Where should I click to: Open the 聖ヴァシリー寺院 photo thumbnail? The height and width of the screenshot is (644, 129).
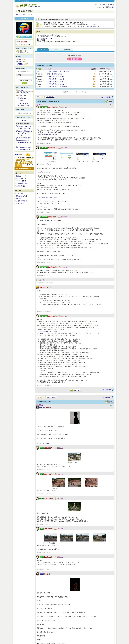(x=75, y=456)
